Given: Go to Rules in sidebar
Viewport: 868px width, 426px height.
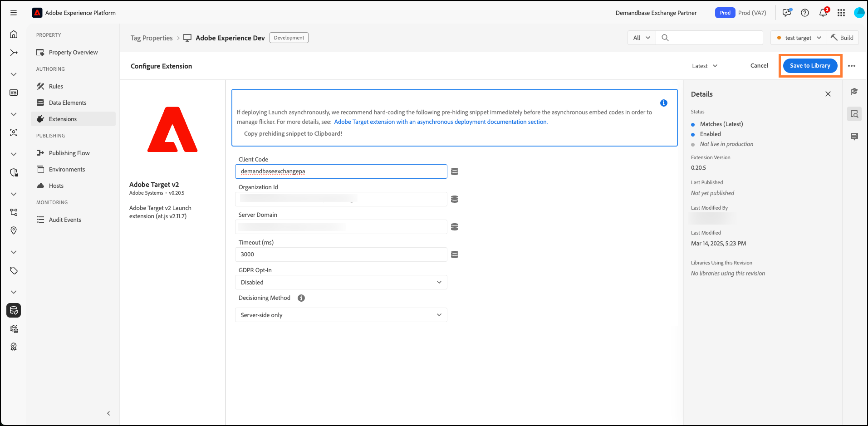Looking at the screenshot, I should coord(56,86).
